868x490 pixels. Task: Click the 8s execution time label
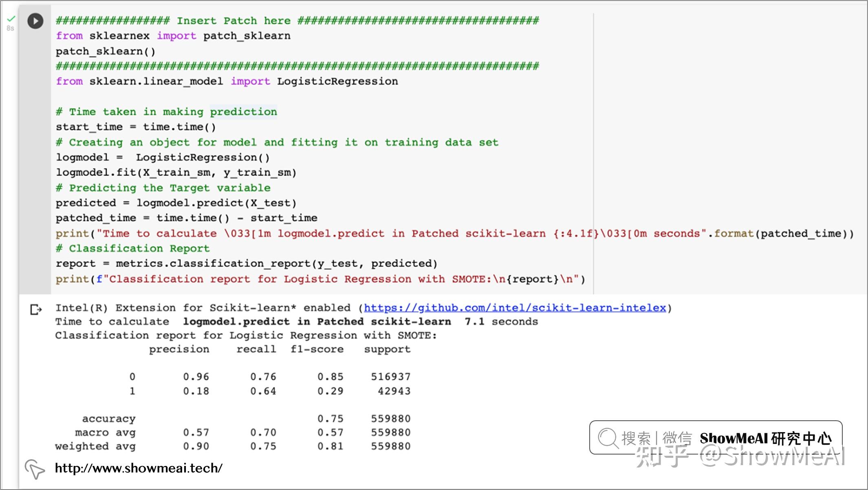coord(10,28)
